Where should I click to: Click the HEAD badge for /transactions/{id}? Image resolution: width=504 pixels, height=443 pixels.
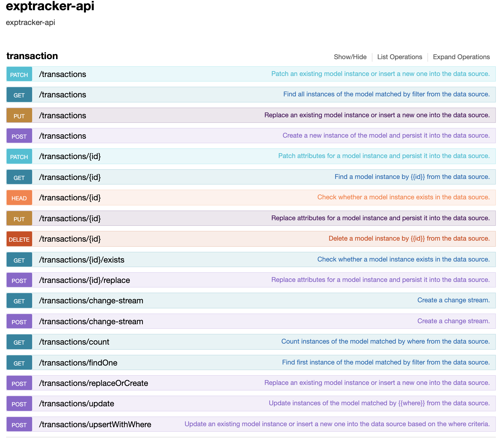pyautogui.click(x=19, y=198)
